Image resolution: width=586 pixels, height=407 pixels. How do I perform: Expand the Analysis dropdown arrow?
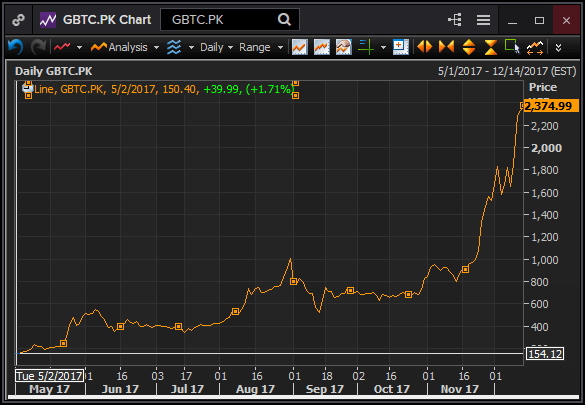[x=157, y=48]
